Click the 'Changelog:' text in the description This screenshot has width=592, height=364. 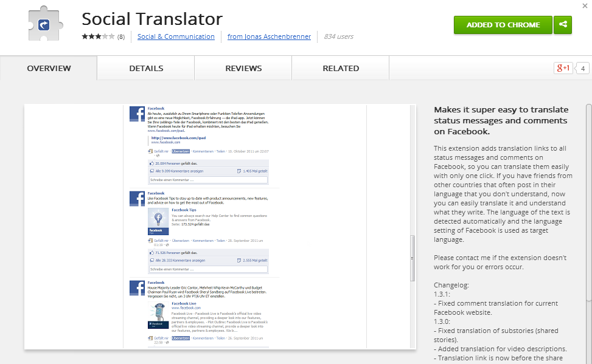coord(451,285)
